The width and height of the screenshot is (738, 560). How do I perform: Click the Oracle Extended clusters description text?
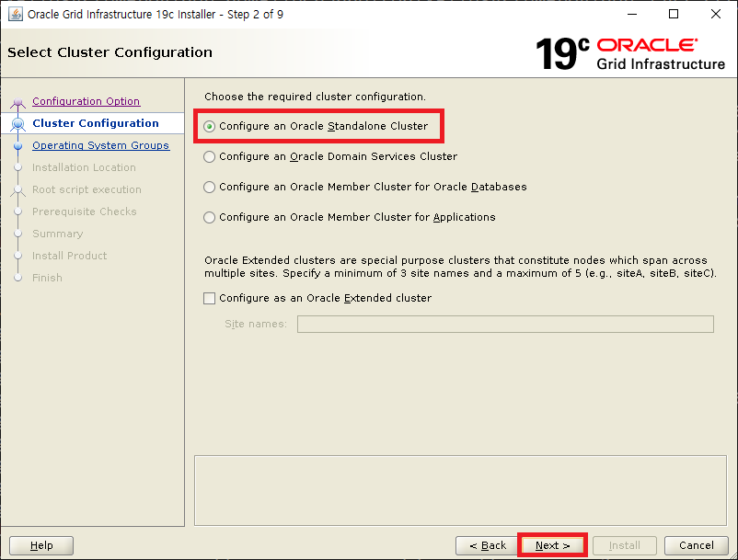coord(460,267)
